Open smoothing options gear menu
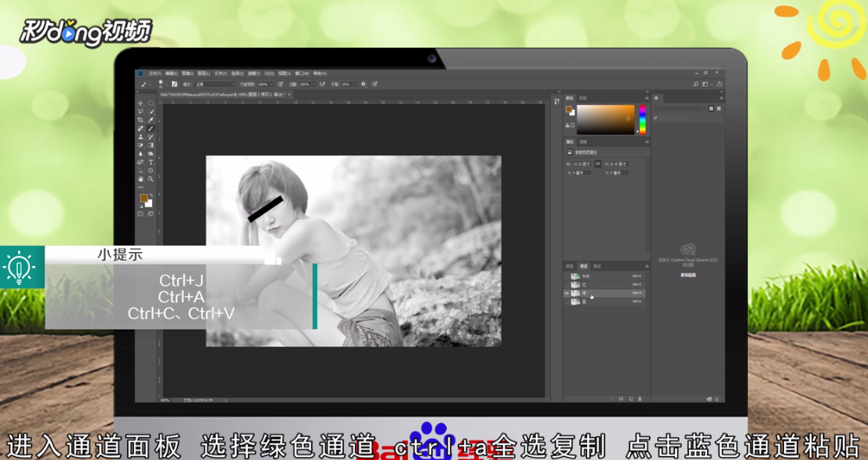The height and width of the screenshot is (460, 868). 363,84
